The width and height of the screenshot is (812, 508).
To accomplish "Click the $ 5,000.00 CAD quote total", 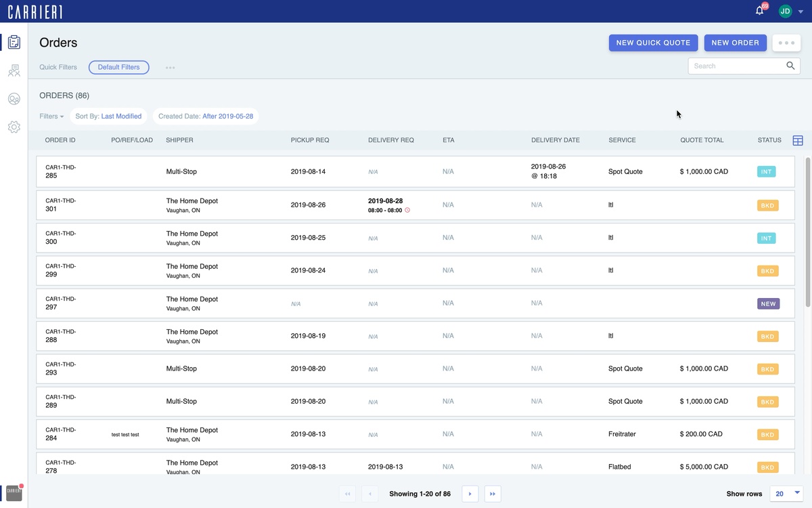I will 704,467.
